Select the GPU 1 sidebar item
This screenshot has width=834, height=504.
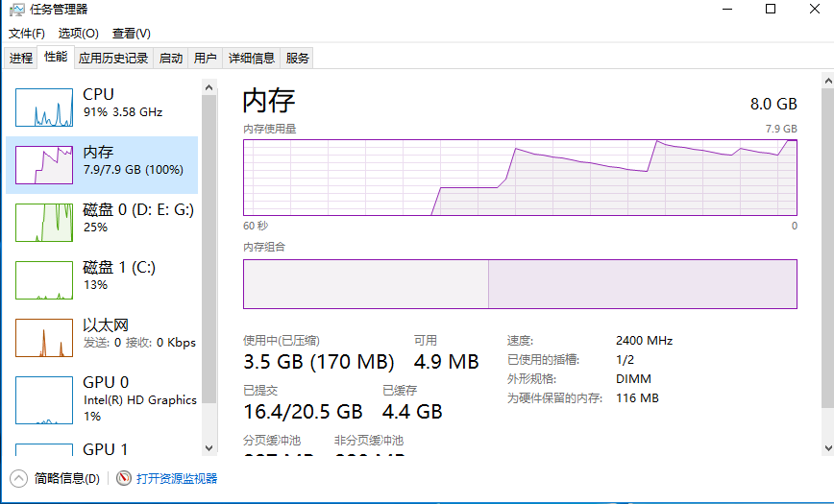44,449
